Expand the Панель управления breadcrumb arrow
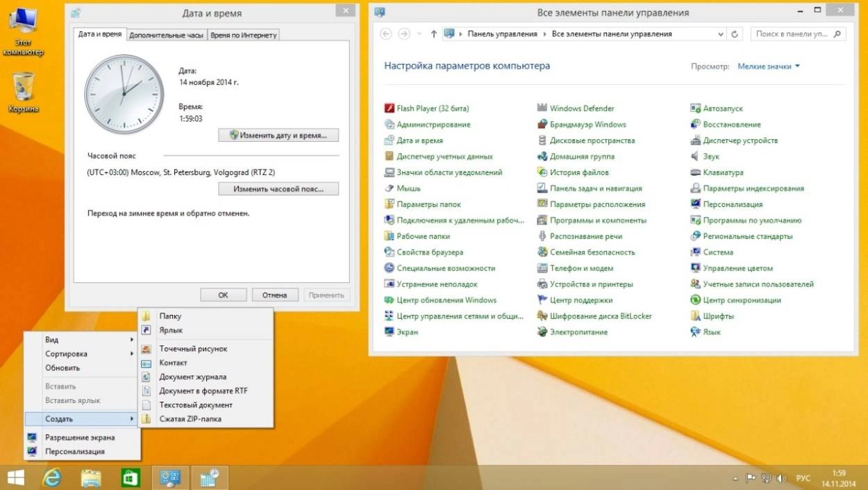Image resolution: width=868 pixels, height=490 pixels. pyautogui.click(x=545, y=34)
